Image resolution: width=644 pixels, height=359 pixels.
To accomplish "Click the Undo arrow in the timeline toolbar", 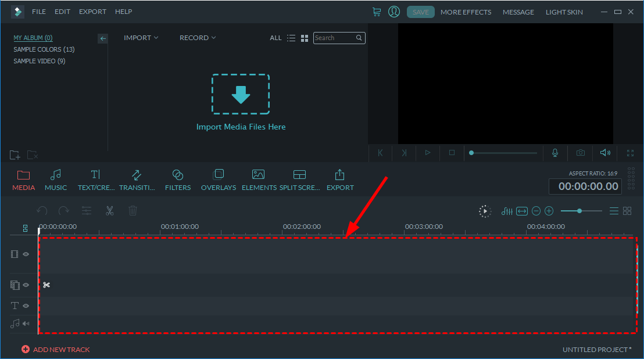I will tap(41, 210).
